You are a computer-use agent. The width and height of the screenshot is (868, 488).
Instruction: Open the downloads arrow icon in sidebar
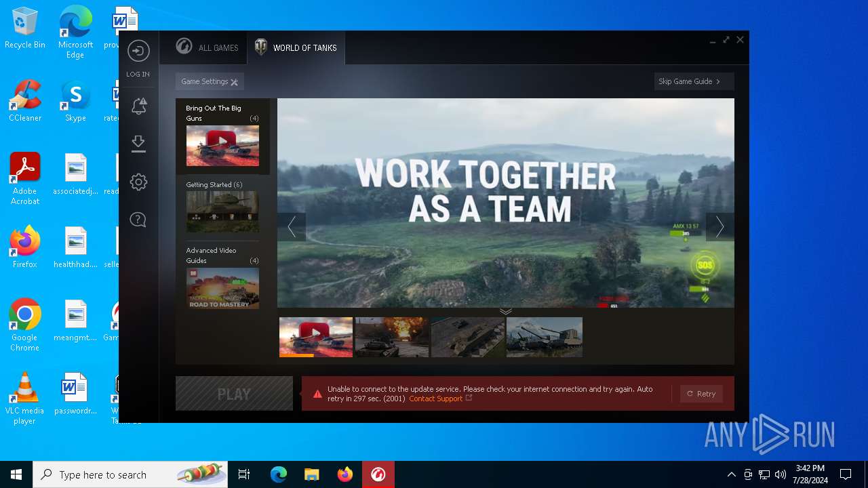138,144
